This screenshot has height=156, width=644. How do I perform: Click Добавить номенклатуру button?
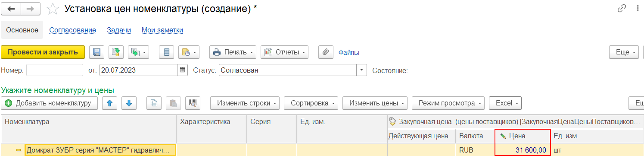click(x=50, y=103)
